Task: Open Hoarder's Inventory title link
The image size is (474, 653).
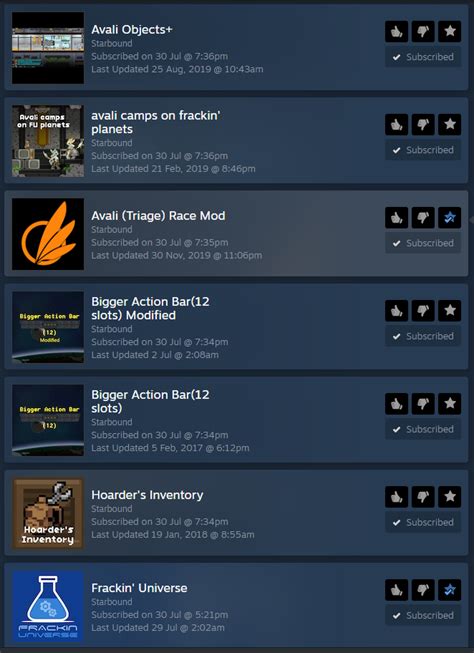Action: click(x=147, y=495)
